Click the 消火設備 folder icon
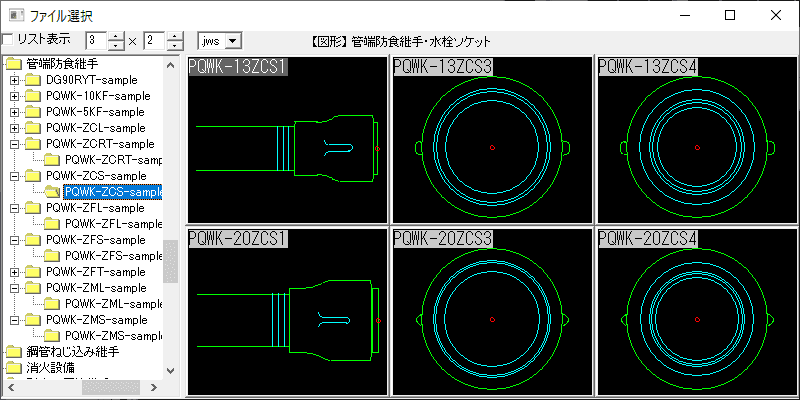 coord(13,368)
